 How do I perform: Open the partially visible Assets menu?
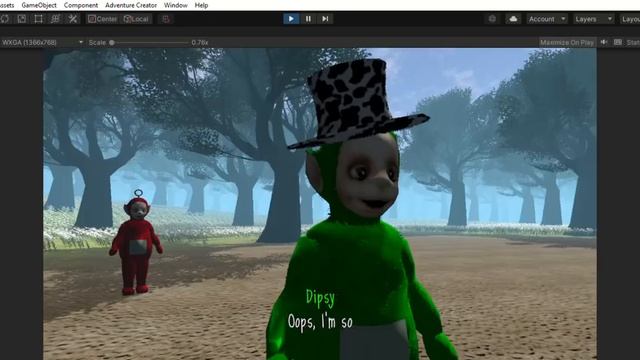click(x=7, y=5)
